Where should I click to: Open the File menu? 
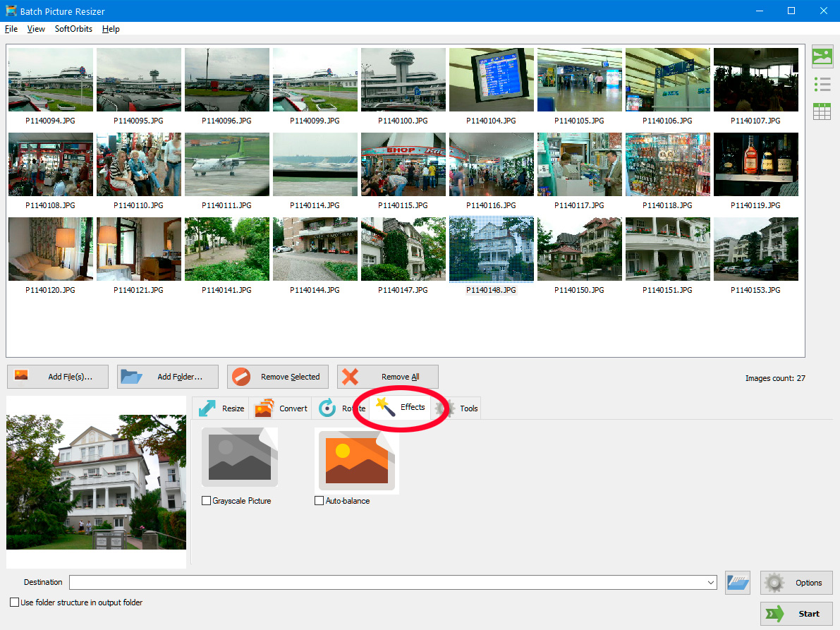pos(11,29)
